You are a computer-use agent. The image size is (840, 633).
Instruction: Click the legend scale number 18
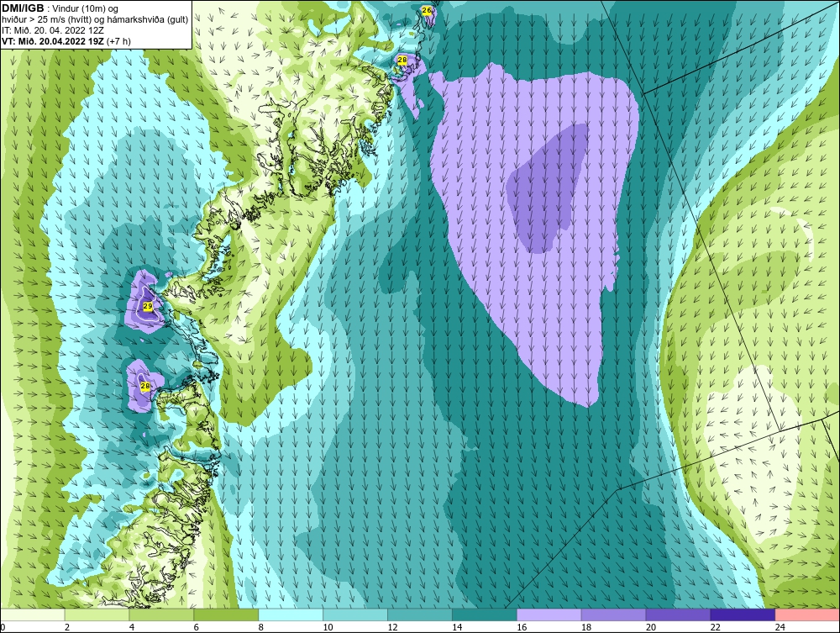click(x=586, y=627)
